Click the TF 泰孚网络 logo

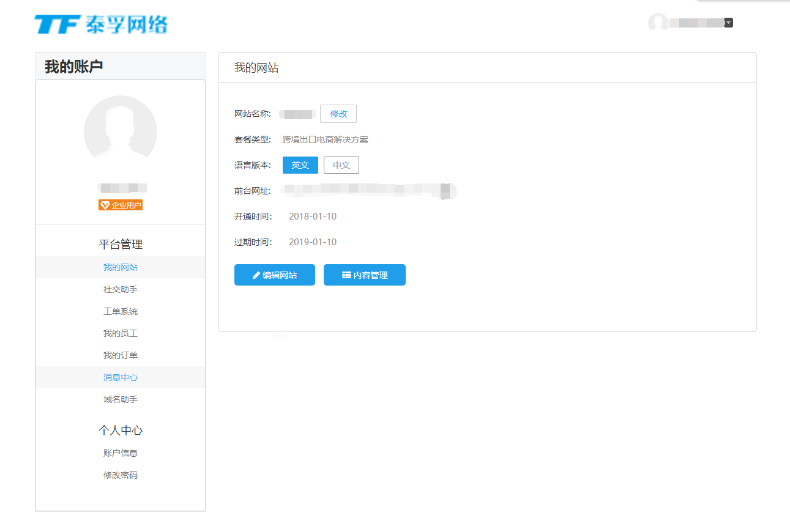click(x=101, y=24)
